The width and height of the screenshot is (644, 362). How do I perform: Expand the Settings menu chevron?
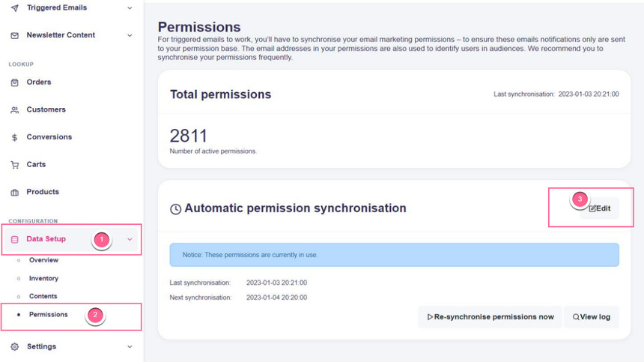coord(130,347)
